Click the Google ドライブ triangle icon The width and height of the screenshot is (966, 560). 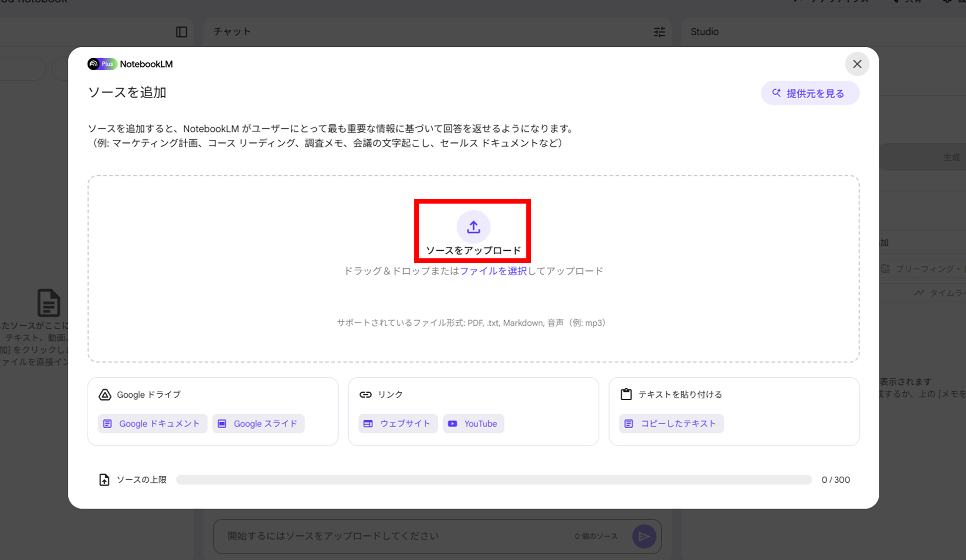(105, 395)
